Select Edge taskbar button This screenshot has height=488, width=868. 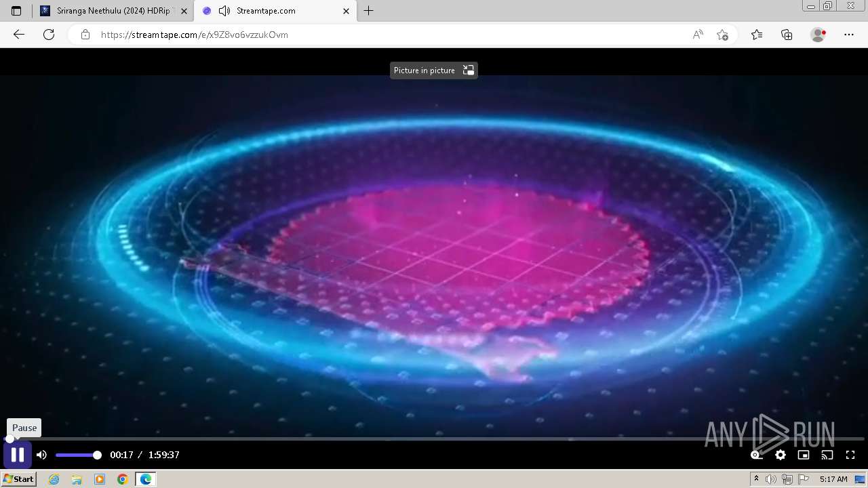coord(145,479)
